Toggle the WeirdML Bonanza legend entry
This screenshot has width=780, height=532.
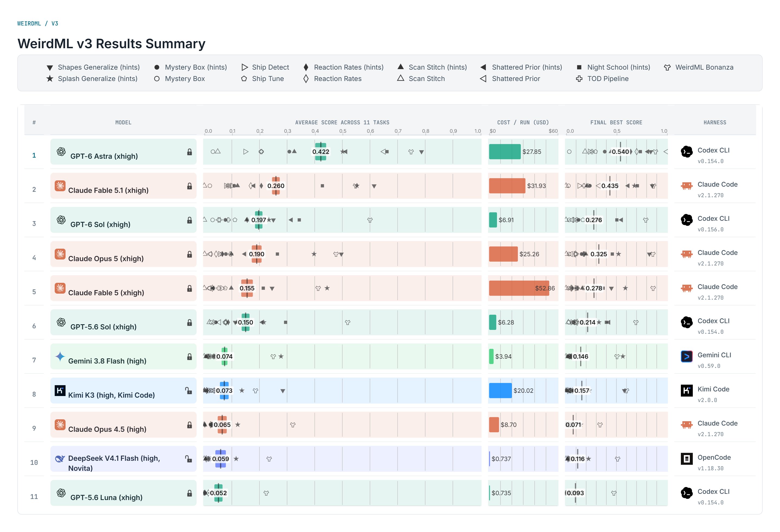(x=698, y=67)
